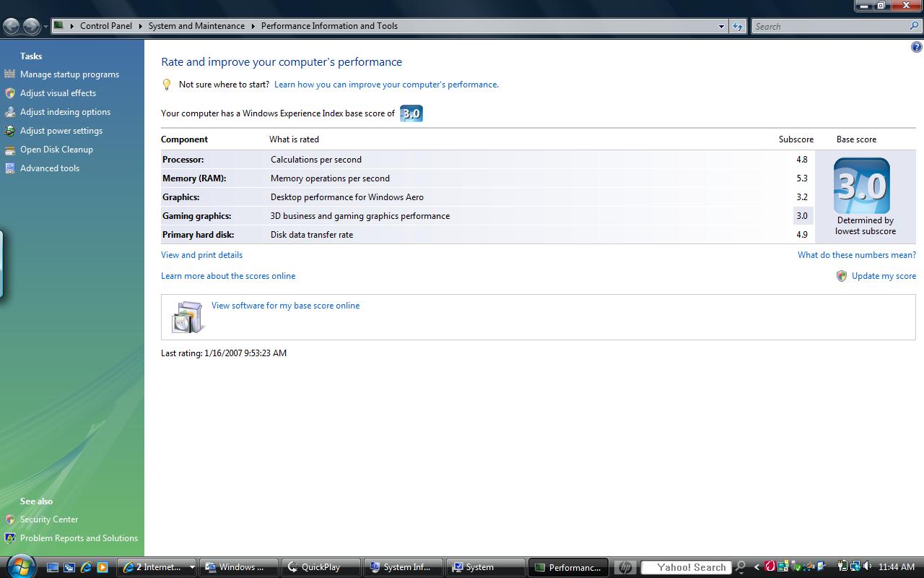Launch Internet Explorer from Quick Launch

(x=86, y=567)
